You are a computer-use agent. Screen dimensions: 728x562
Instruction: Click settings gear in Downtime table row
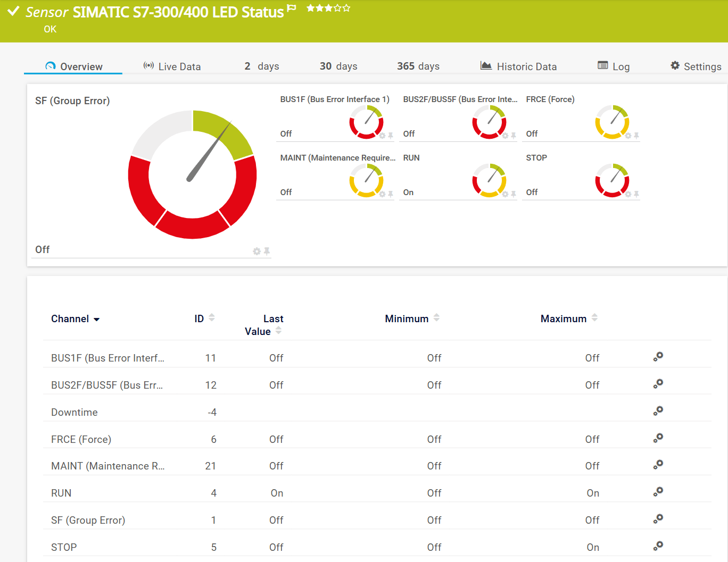pyautogui.click(x=658, y=411)
